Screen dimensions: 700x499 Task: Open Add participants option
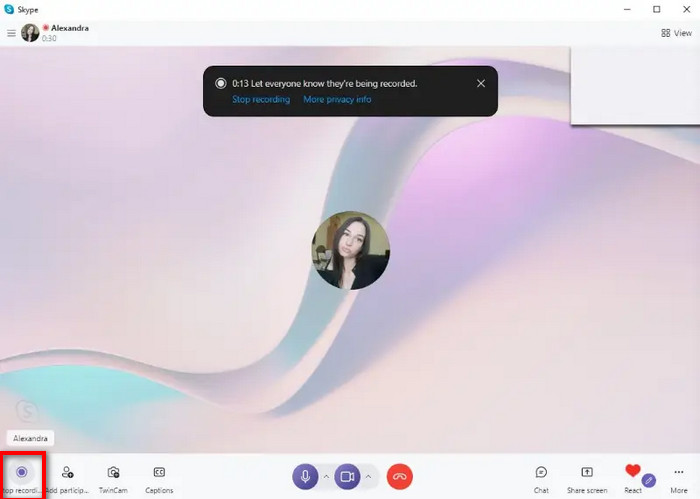[x=67, y=473]
